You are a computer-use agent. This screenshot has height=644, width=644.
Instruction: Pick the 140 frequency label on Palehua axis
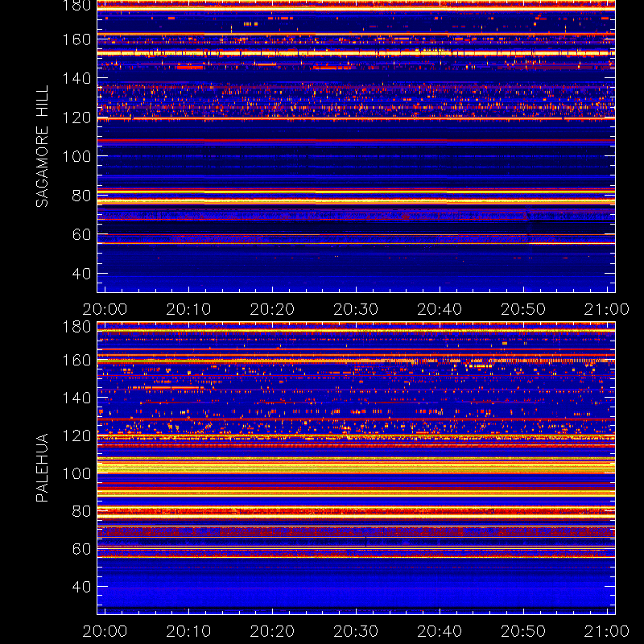(76, 398)
